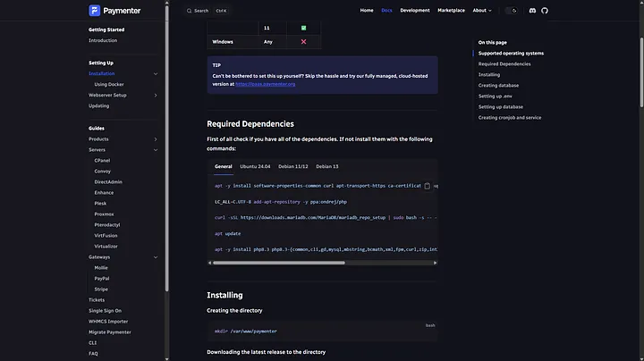Expand the Products guide section
This screenshot has height=361, width=644.
tap(156, 139)
